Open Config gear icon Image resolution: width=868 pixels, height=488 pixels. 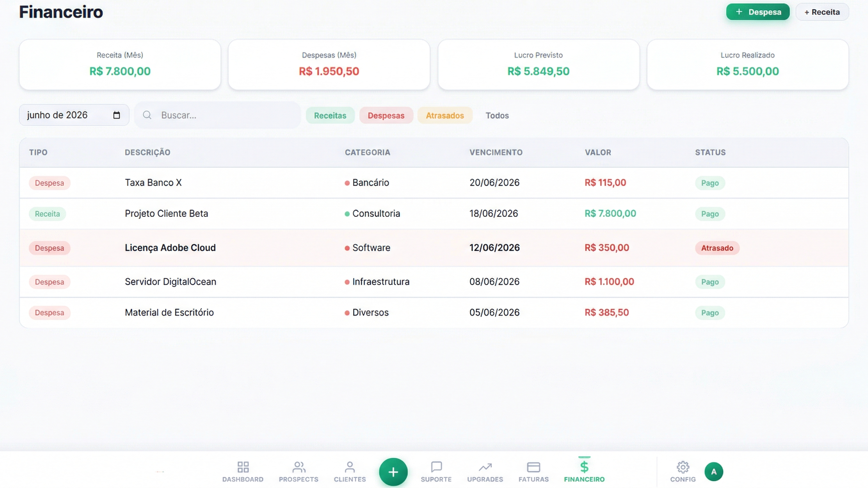[683, 467]
